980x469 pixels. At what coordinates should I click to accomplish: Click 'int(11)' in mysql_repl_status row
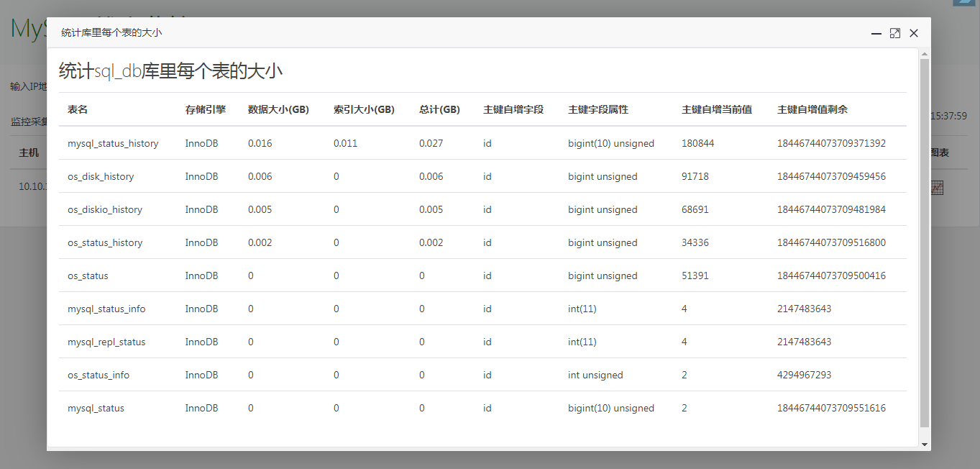click(582, 342)
